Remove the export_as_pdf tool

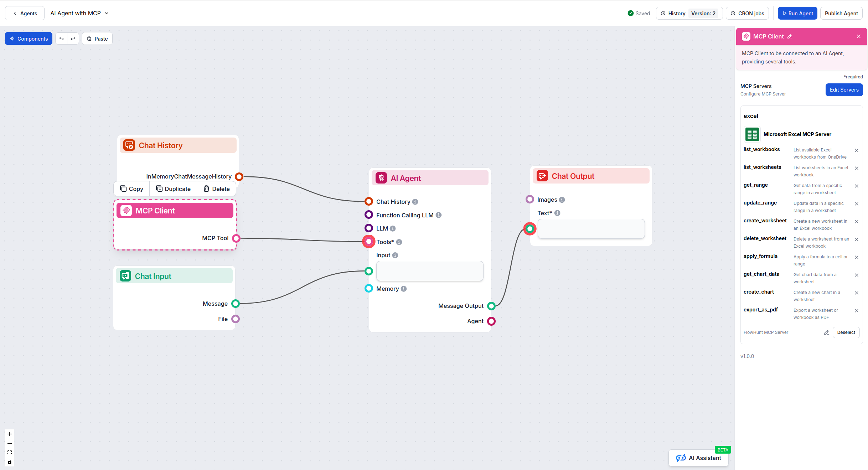(x=857, y=310)
